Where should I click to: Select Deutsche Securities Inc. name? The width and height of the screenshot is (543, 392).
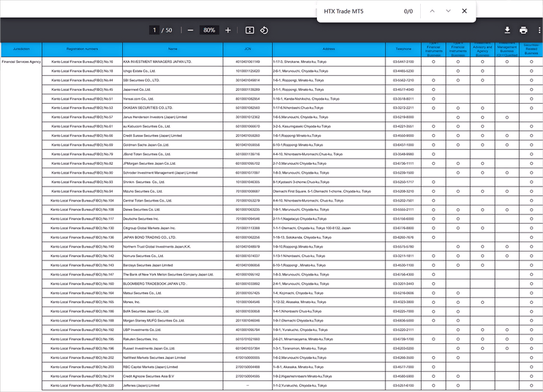pyautogui.click(x=141, y=219)
